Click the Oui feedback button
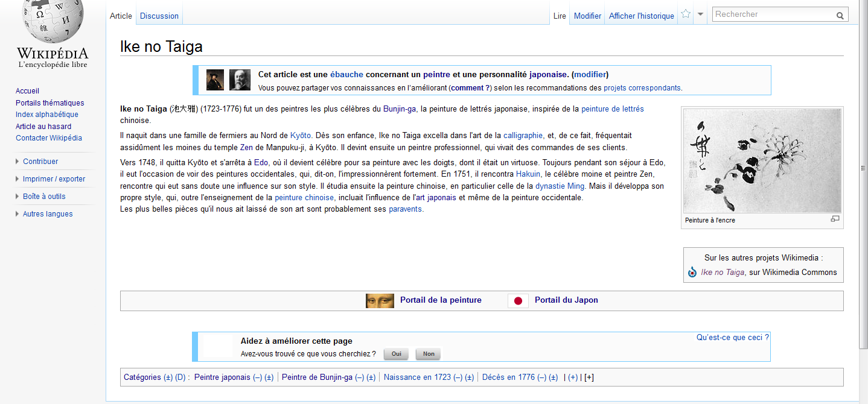Viewport: 868px width, 404px height. tap(396, 354)
